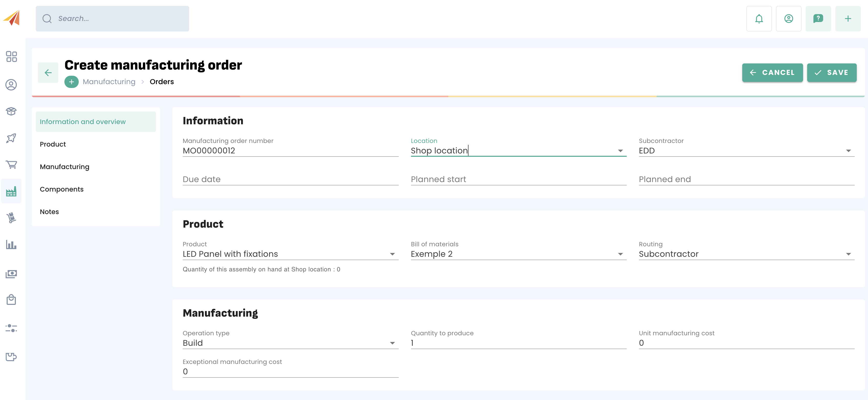
Task: Open the help chat question icon
Action: (x=818, y=19)
